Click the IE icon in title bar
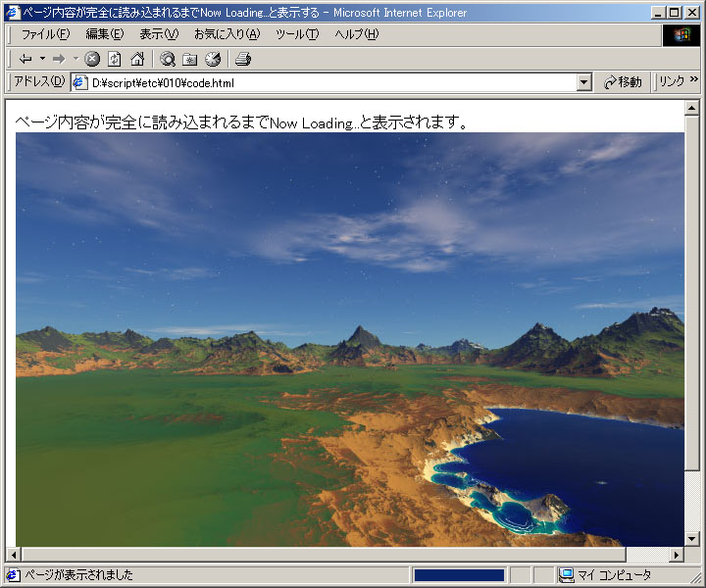706x588 pixels. click(x=13, y=12)
